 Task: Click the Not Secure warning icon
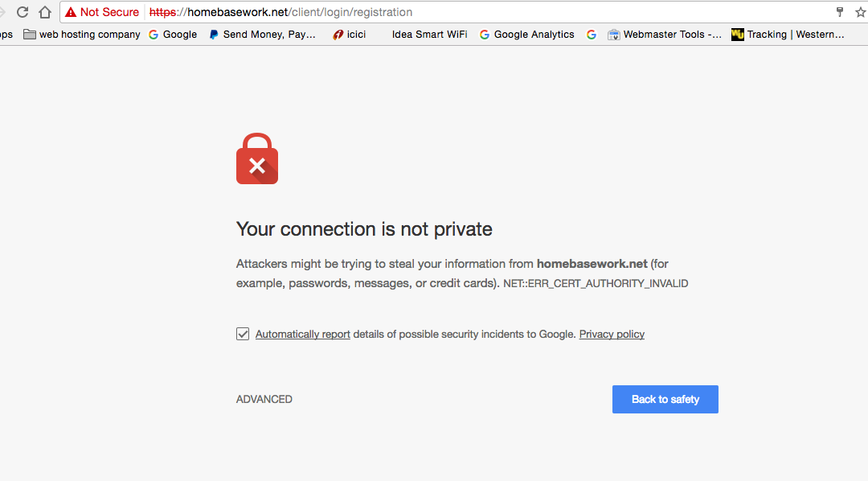pyautogui.click(x=71, y=12)
